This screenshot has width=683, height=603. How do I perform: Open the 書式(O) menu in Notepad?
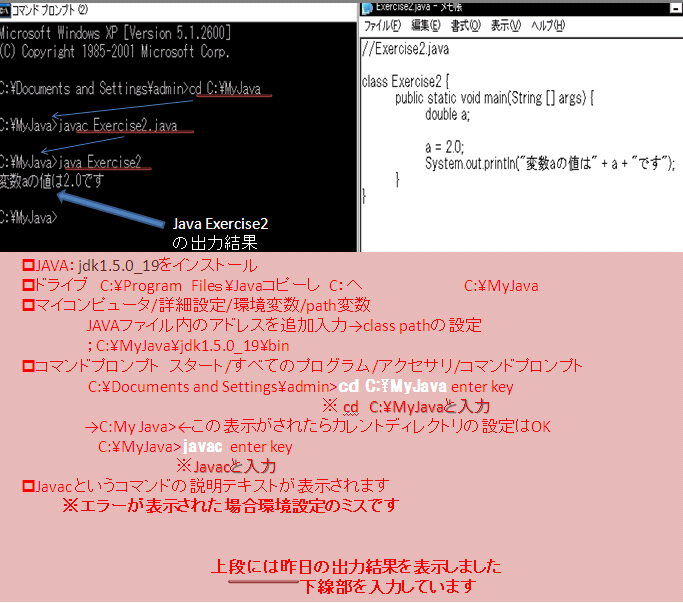tap(466, 26)
